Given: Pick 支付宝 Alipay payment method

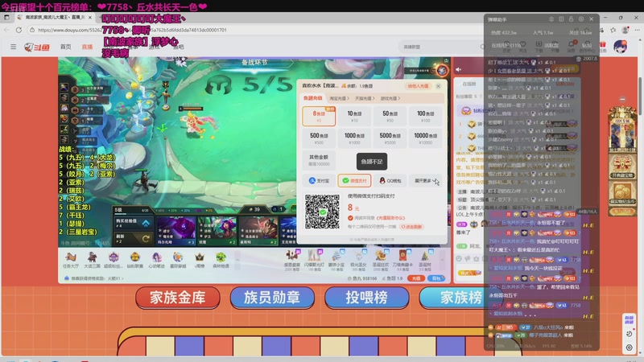Looking at the screenshot, I should pyautogui.click(x=319, y=180).
